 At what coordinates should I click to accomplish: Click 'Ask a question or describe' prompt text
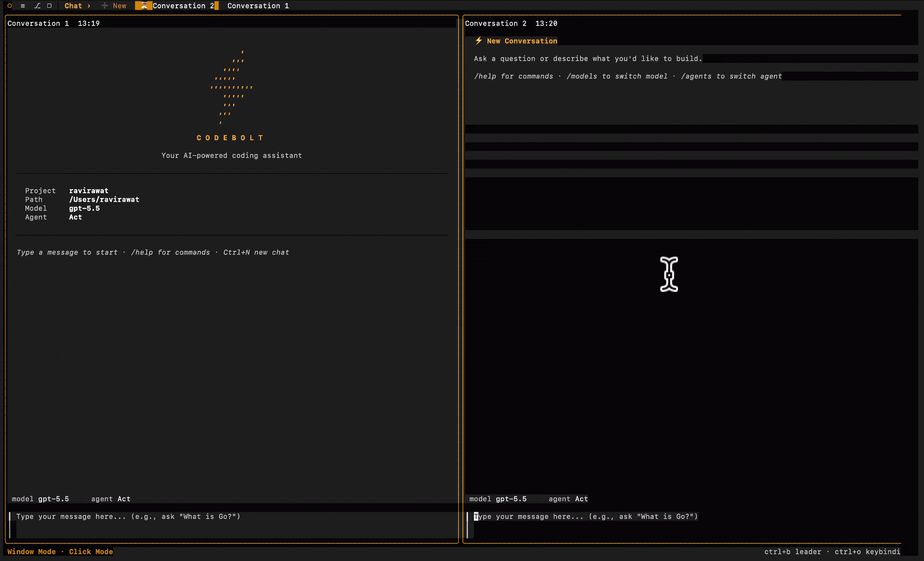point(588,59)
